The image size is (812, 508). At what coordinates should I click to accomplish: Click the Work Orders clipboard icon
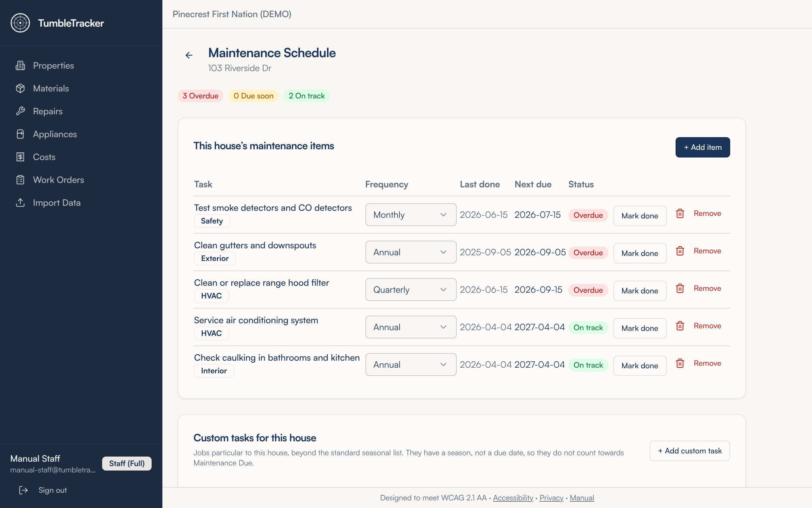pyautogui.click(x=20, y=180)
